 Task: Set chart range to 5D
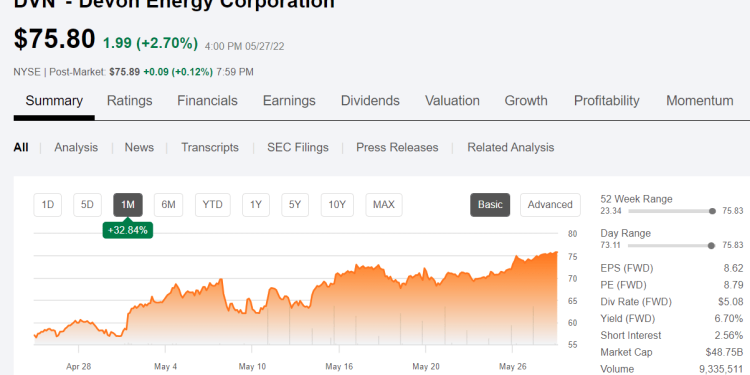pos(88,205)
